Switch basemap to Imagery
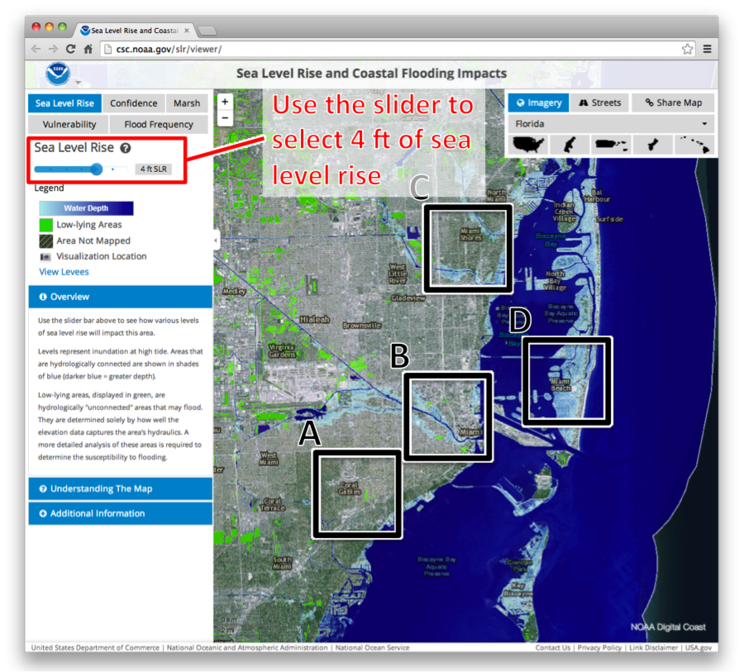The width and height of the screenshot is (744, 672). click(x=539, y=102)
